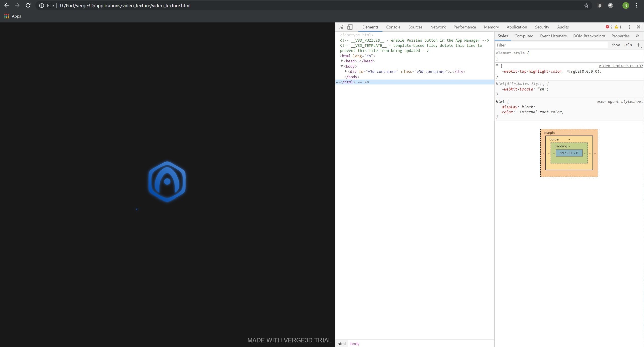Click the -webkit-locale "en" declaration
Image resolution: width=644 pixels, height=347 pixels.
pyautogui.click(x=525, y=89)
